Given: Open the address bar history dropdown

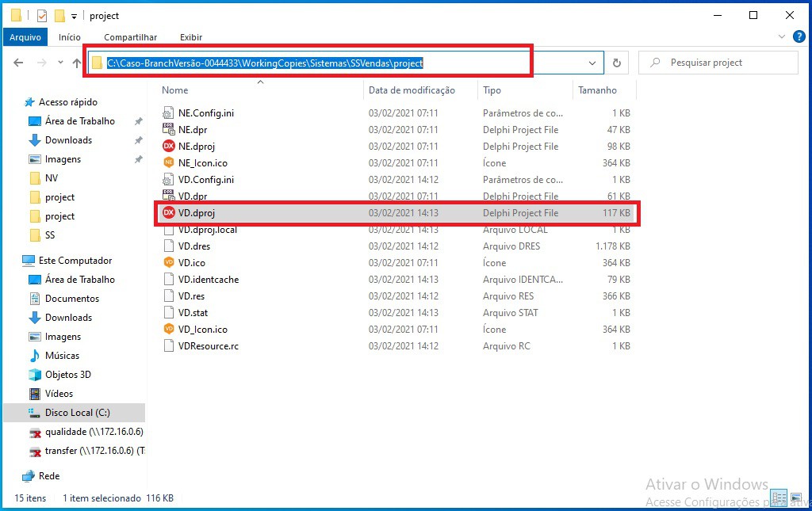Looking at the screenshot, I should click(592, 63).
